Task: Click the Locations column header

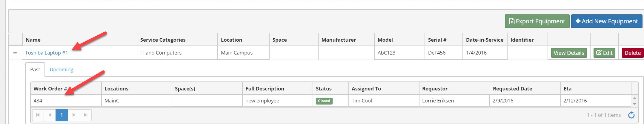Action: [x=137, y=89]
